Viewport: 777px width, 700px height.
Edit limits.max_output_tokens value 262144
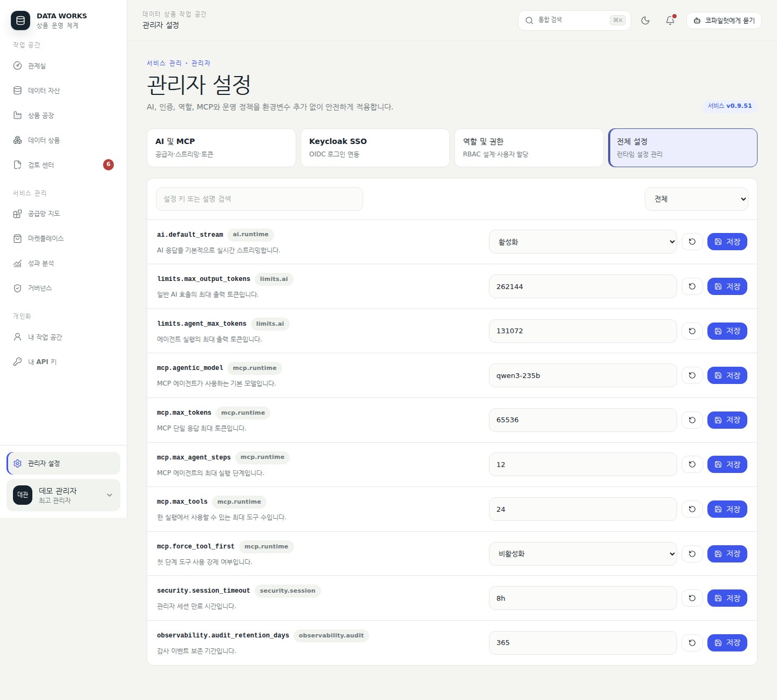583,286
